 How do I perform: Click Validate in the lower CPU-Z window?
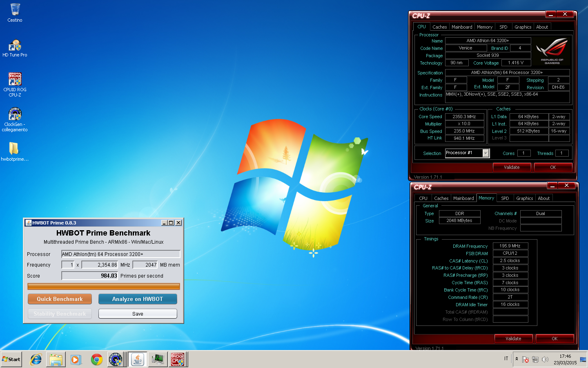coord(513,339)
